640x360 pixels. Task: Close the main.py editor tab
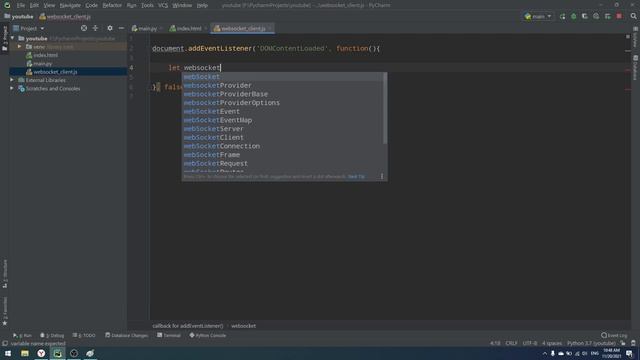coord(161,29)
